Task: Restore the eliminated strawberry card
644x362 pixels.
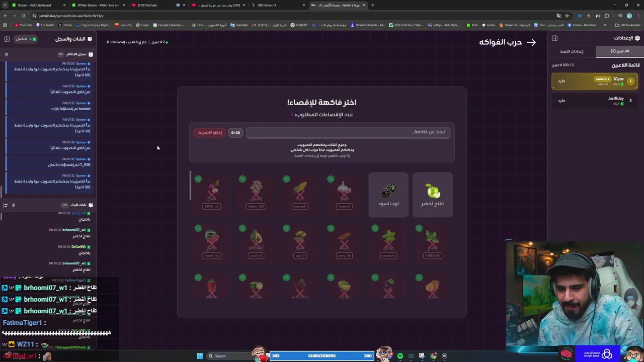Action: click(198, 278)
